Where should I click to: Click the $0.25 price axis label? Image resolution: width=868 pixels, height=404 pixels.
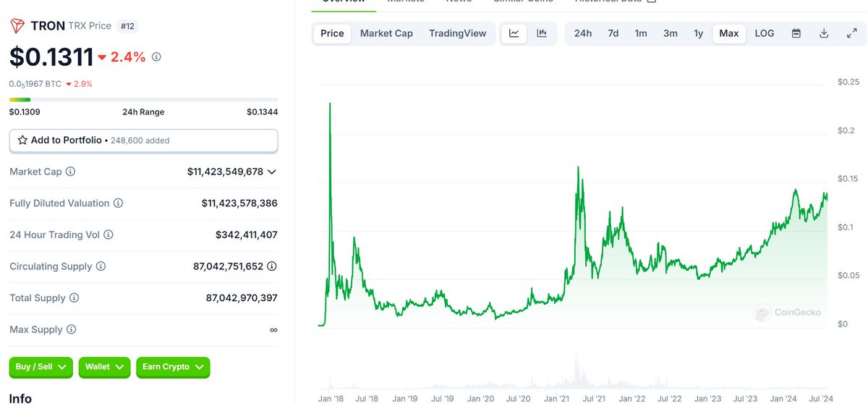pyautogui.click(x=848, y=82)
